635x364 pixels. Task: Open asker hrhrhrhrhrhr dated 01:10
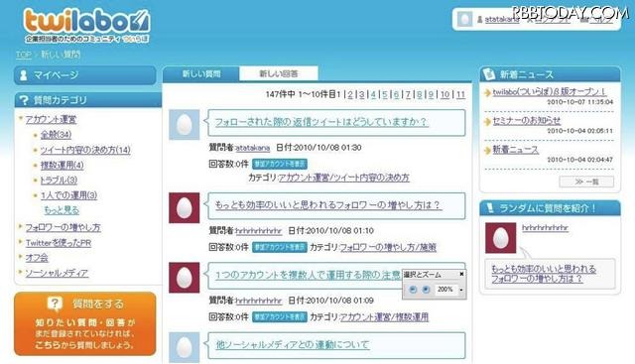258,231
